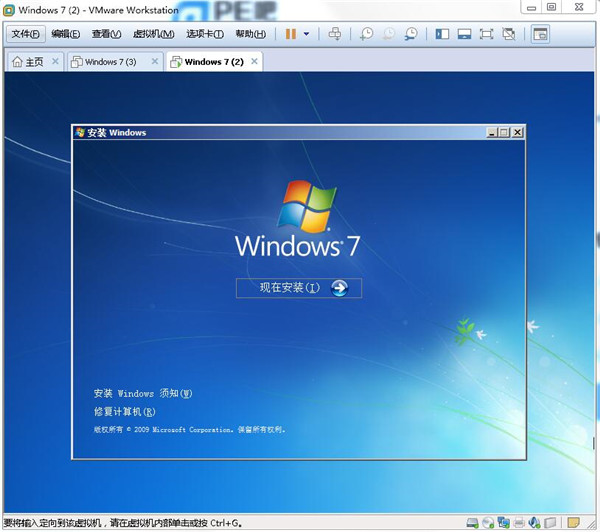
Task: Open the 选项卡(T) menu
Action: (x=205, y=34)
